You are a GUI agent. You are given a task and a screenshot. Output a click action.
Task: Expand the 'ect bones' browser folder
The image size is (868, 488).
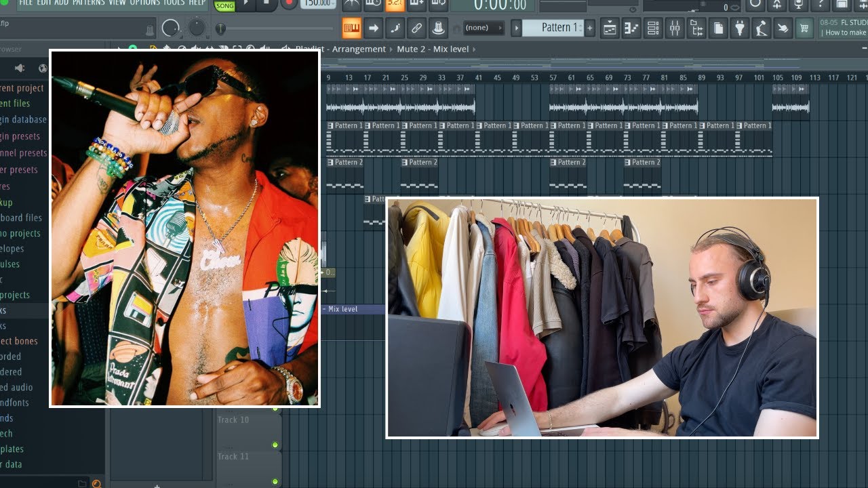[x=19, y=341]
